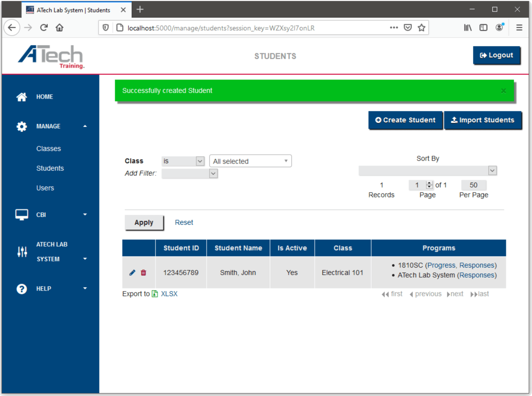The width and height of the screenshot is (532, 396).
Task: Click the Help question mark icon
Action: click(22, 289)
